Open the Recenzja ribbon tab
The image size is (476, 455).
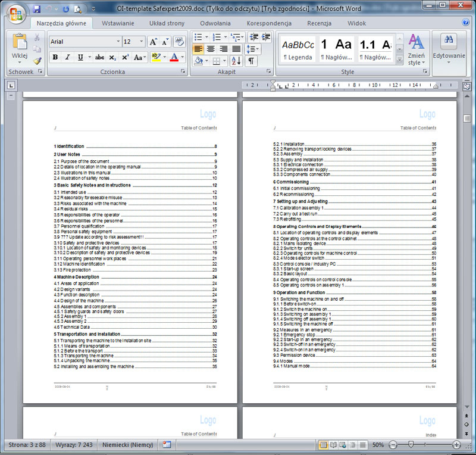pos(320,23)
